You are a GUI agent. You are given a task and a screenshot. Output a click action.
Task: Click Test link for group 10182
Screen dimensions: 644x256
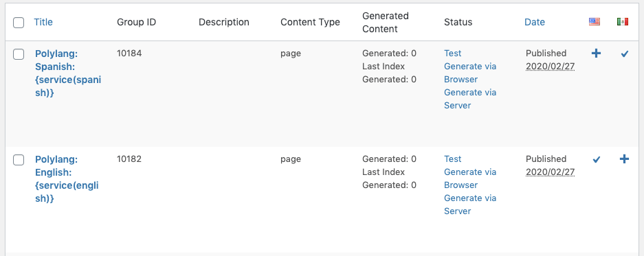click(453, 159)
